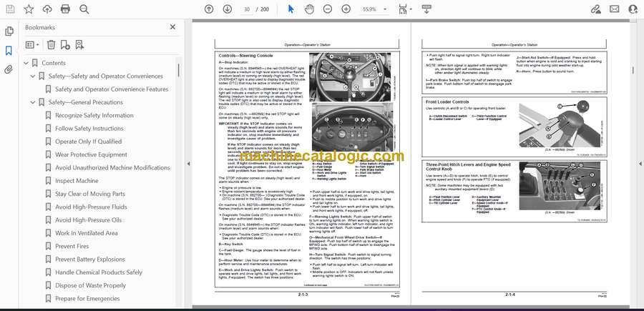Collapse the Contents bookmark node
Viewport: 644px width, 311px height.
(x=26, y=63)
